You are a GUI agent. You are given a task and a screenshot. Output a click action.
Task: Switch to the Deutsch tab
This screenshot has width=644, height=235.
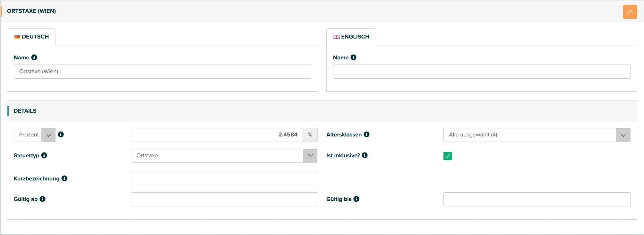(31, 37)
